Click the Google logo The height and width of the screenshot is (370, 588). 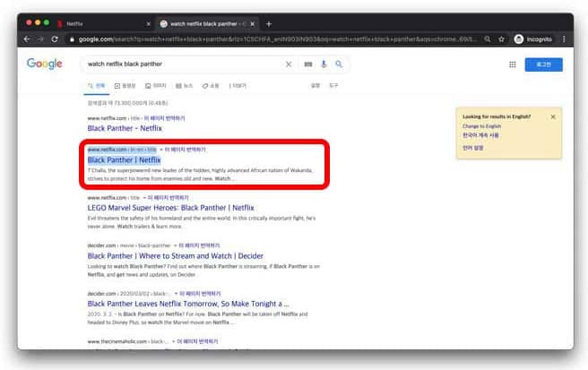[45, 65]
